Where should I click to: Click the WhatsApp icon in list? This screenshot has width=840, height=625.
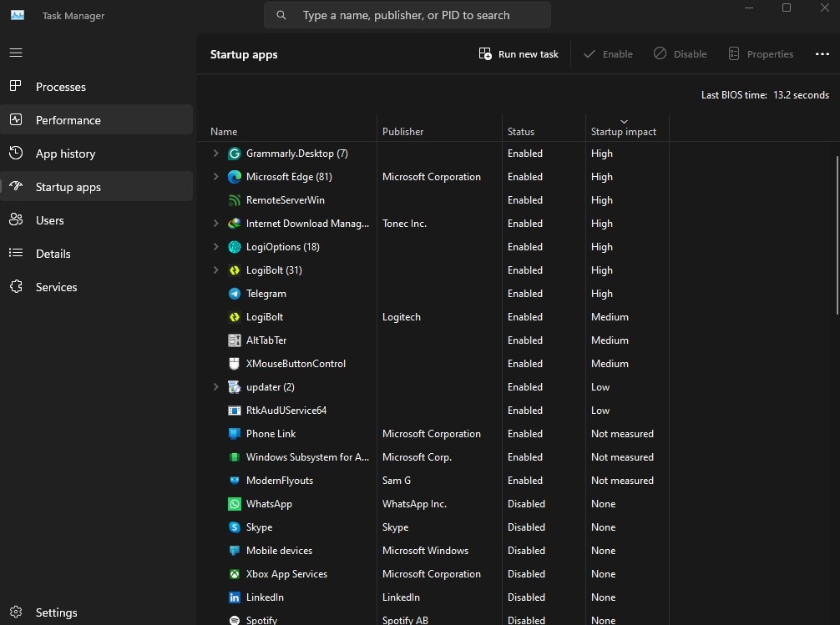[235, 504]
